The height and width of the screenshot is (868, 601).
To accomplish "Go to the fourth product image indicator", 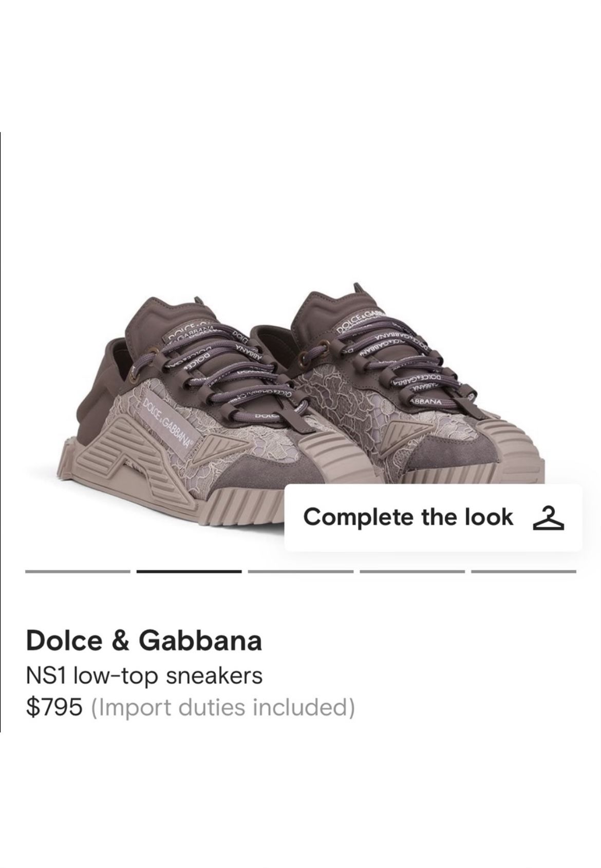I will click(x=412, y=571).
